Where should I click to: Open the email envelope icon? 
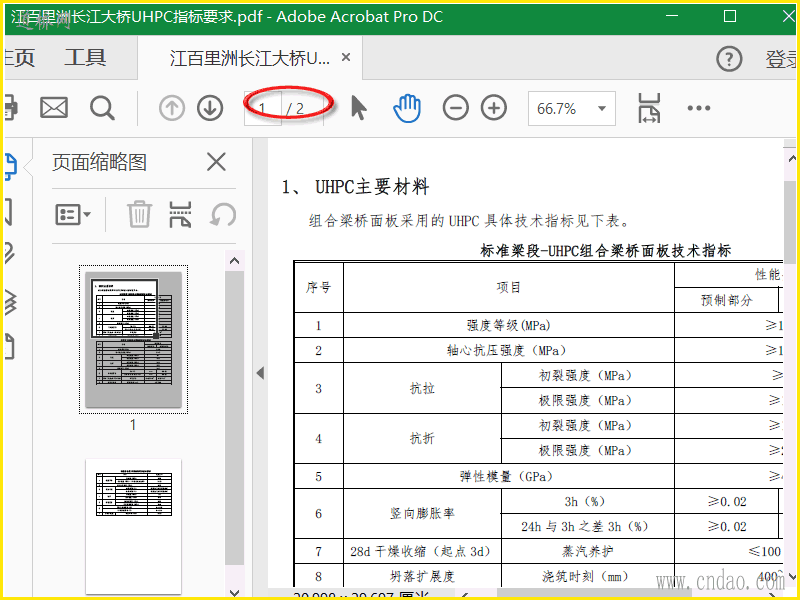[x=54, y=108]
